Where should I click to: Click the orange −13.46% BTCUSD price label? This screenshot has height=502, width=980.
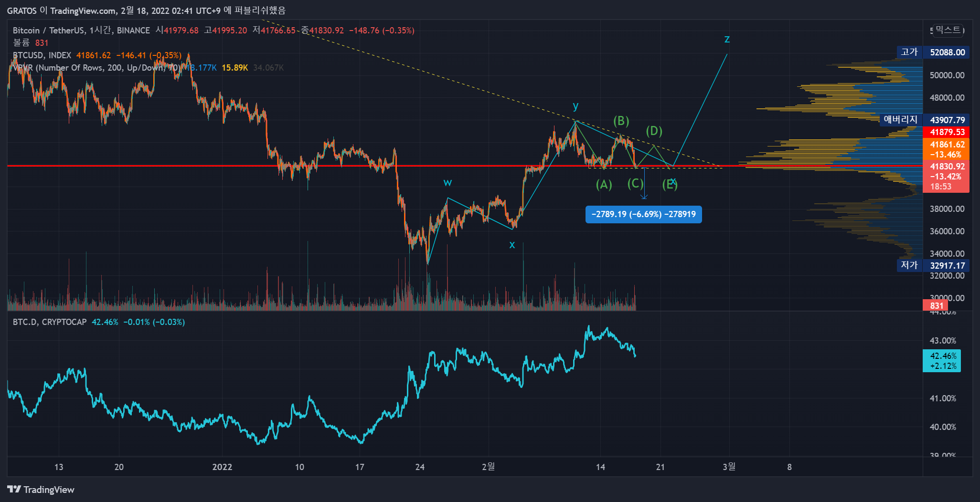coord(946,155)
